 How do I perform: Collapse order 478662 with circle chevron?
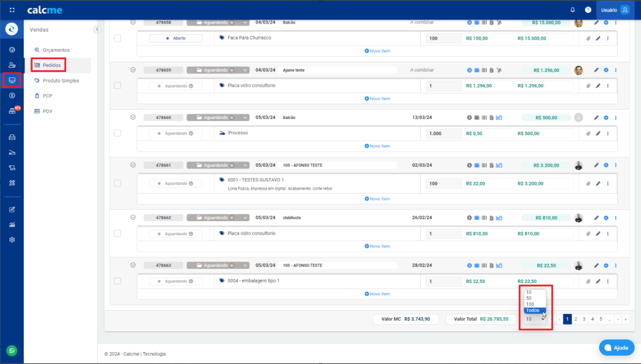coord(133,217)
